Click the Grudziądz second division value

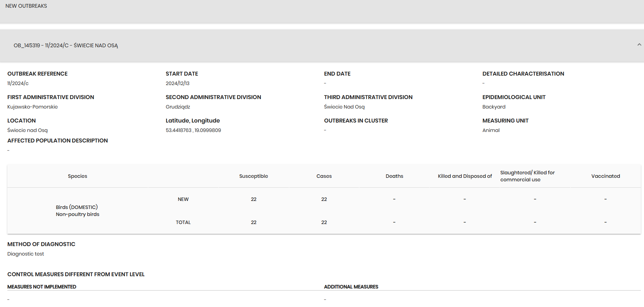[x=178, y=107]
